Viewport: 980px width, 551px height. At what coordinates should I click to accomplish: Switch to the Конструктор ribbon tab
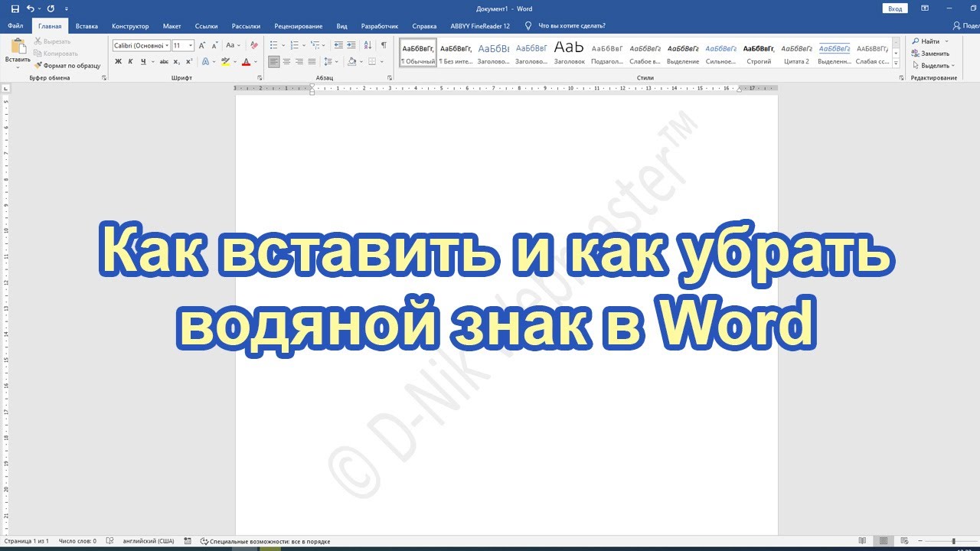pyautogui.click(x=130, y=26)
